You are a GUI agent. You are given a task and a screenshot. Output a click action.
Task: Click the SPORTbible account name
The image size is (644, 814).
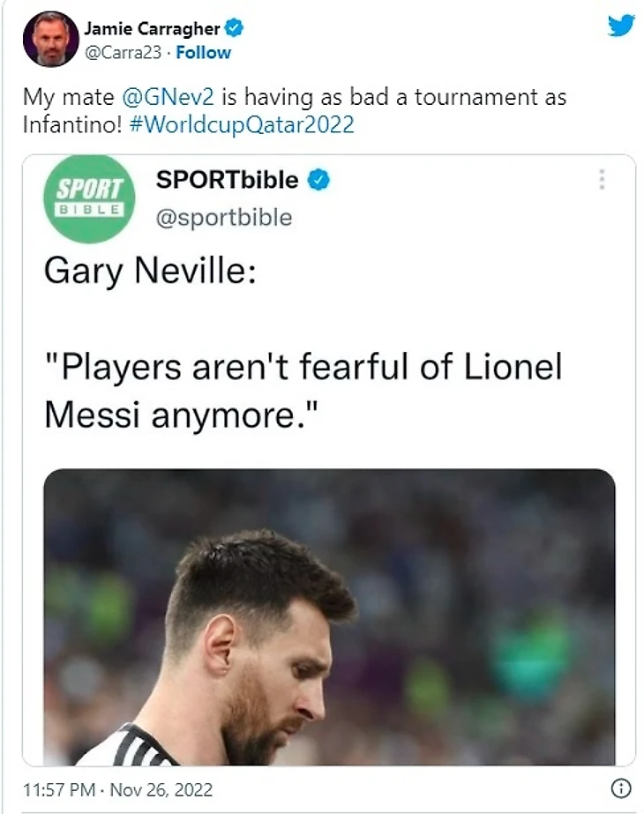(227, 181)
